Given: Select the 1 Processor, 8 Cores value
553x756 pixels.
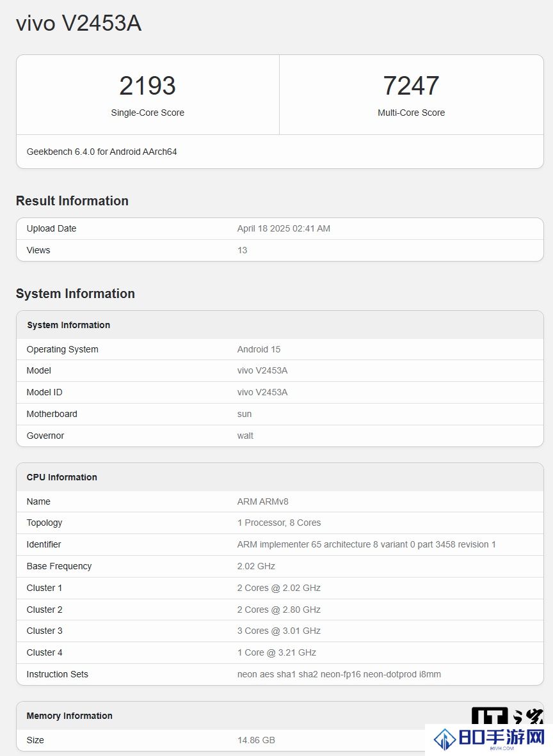Looking at the screenshot, I should (x=279, y=523).
